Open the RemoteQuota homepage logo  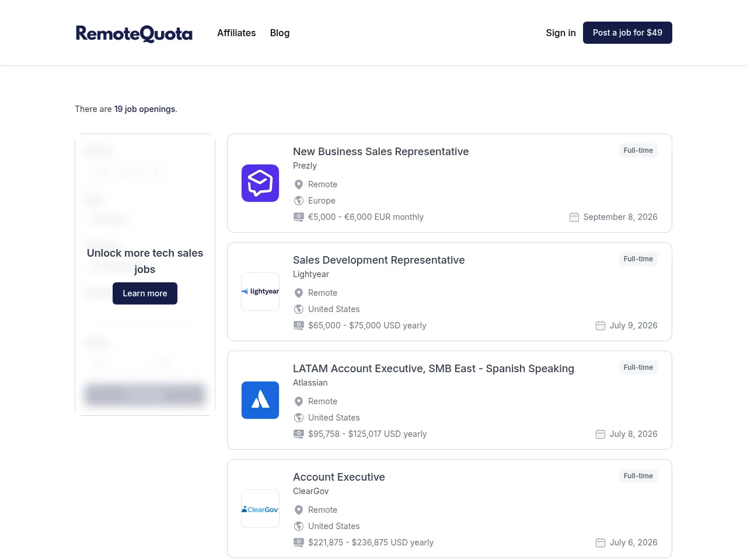134,33
